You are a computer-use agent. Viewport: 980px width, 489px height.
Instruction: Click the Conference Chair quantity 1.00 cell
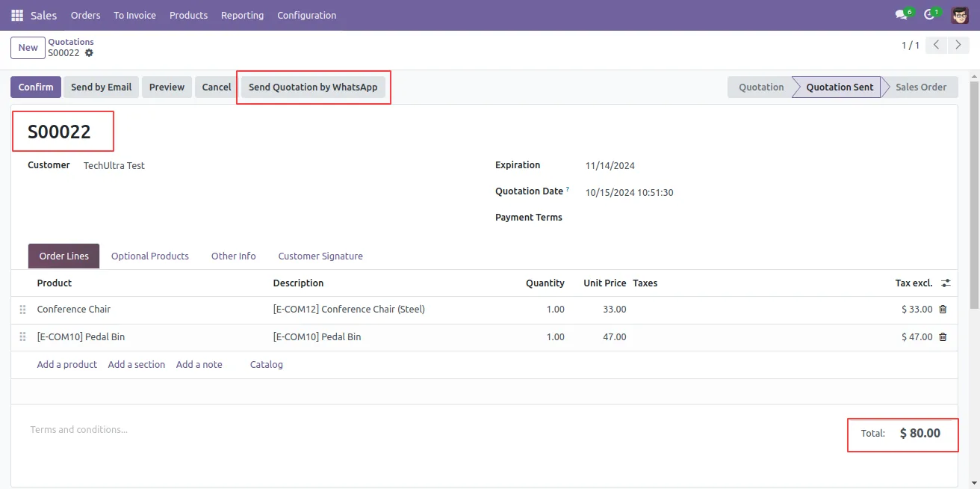click(x=555, y=310)
